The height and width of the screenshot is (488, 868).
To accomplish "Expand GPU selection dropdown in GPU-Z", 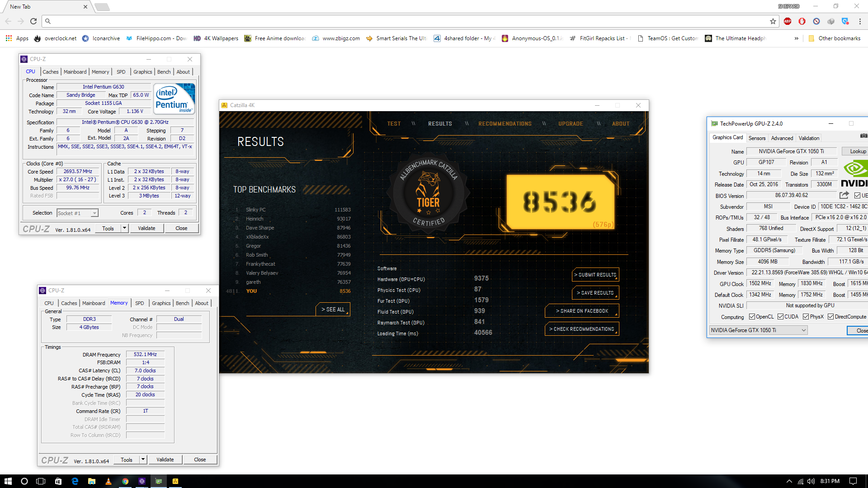I will [x=803, y=330].
